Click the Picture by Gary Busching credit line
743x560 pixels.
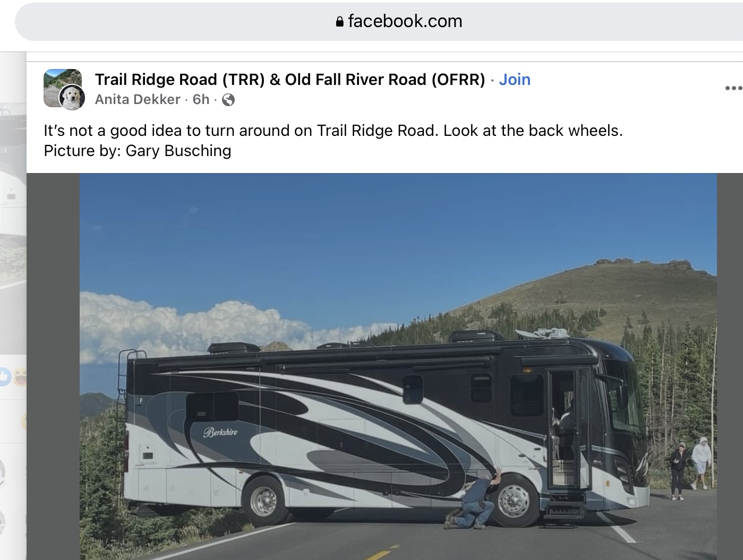[138, 151]
